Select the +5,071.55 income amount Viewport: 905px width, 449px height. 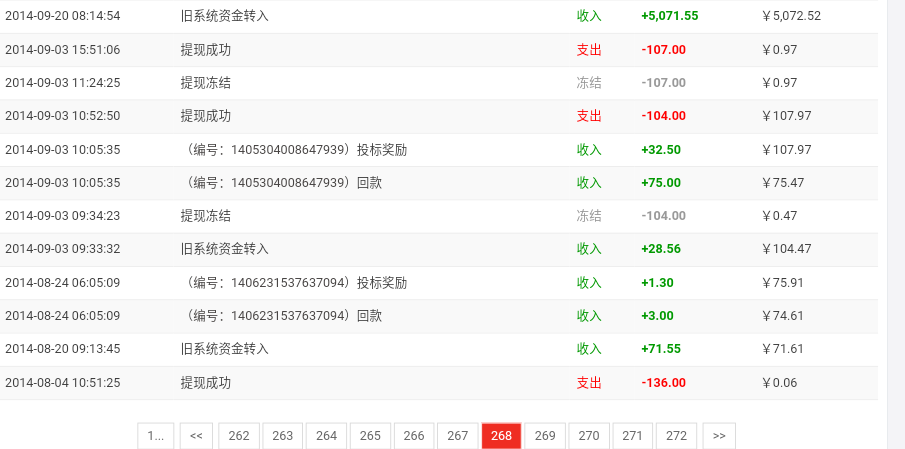(x=669, y=16)
